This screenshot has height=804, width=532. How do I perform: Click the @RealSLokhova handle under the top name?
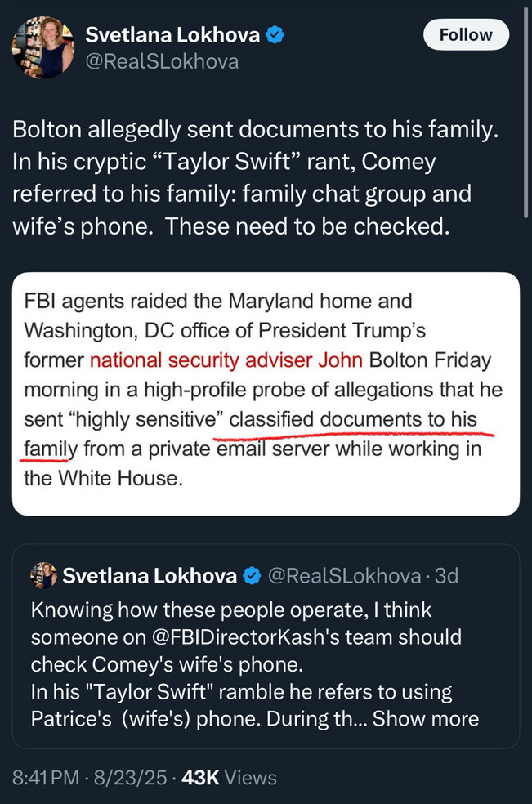(x=162, y=61)
